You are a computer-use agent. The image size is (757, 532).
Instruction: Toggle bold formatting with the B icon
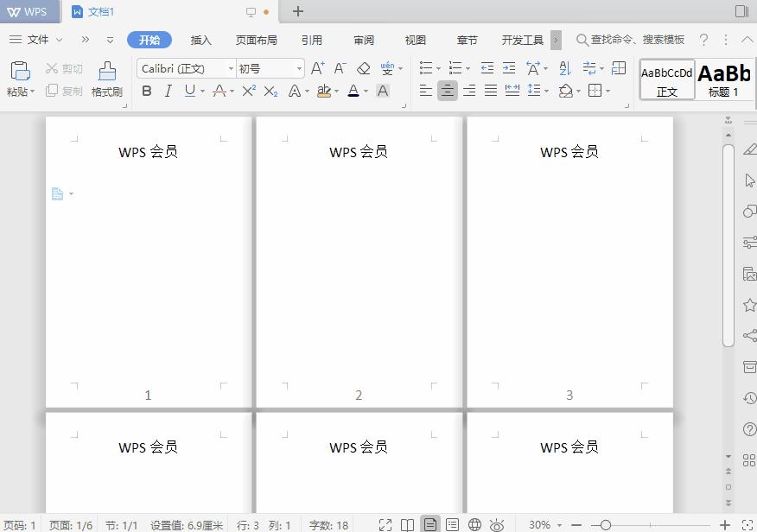point(147,91)
